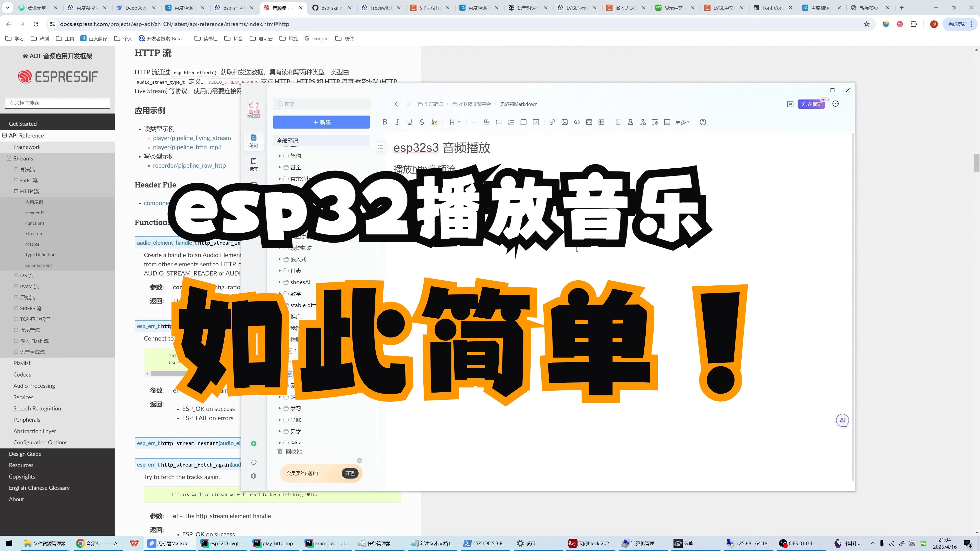Expand the 嵌入式 notes folder
This screenshot has width=980, height=551.
coord(280,259)
